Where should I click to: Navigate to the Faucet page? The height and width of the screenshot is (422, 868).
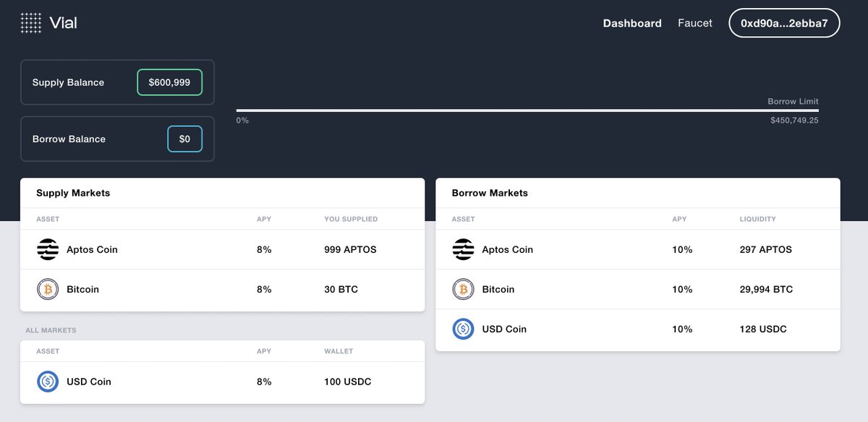[x=694, y=22]
